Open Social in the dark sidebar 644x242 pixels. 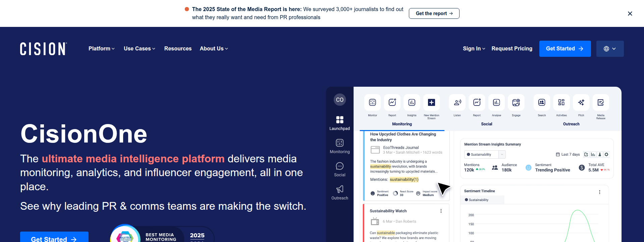pyautogui.click(x=340, y=169)
